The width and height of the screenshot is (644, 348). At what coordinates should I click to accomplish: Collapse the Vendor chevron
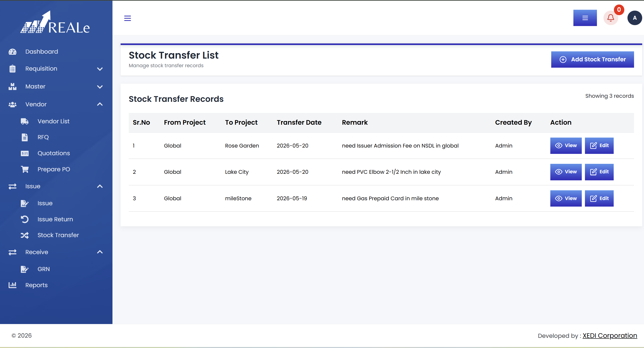[x=100, y=104]
